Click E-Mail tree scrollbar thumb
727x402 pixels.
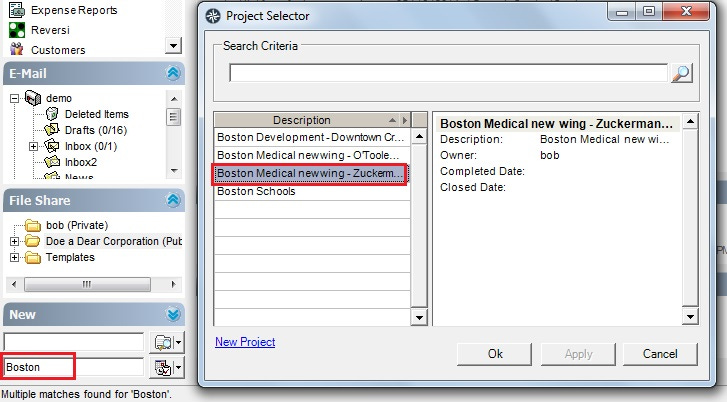click(174, 117)
